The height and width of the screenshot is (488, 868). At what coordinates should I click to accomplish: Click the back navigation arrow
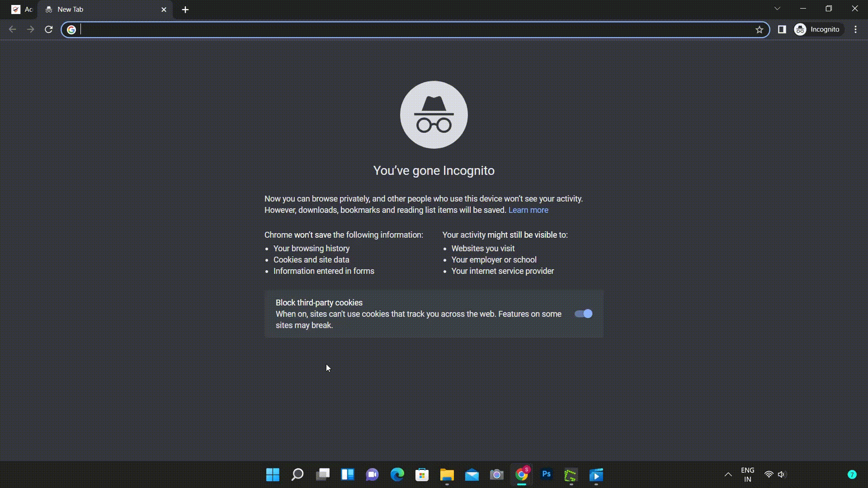12,29
